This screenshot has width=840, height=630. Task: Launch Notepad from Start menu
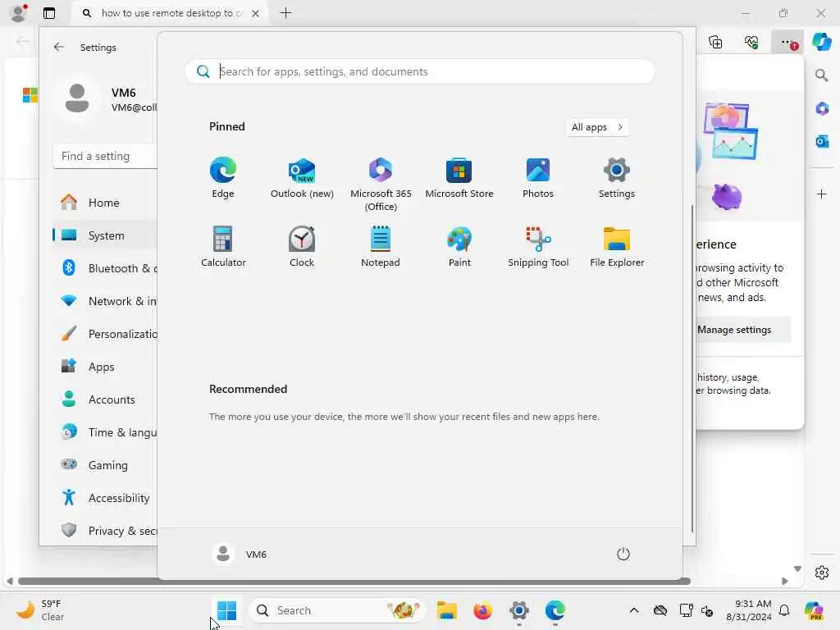381,246
